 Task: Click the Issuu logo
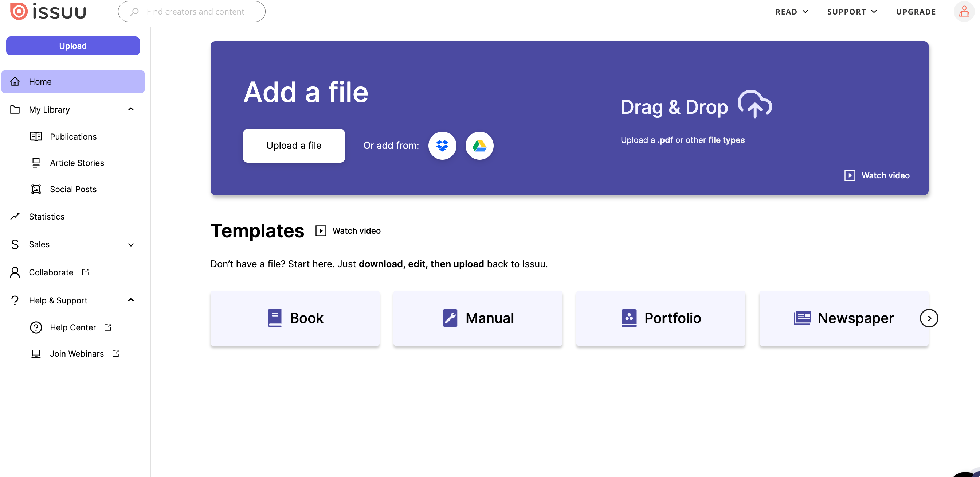click(x=48, y=11)
